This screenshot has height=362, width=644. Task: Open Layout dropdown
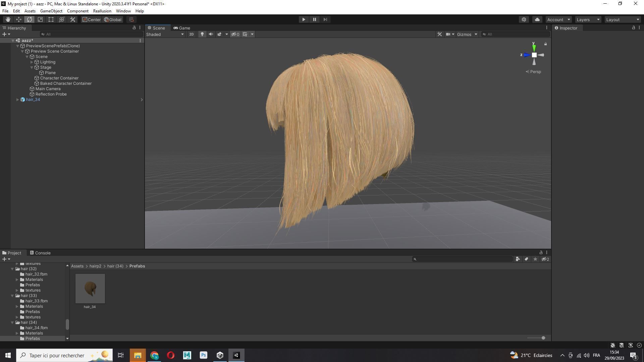pyautogui.click(x=623, y=19)
